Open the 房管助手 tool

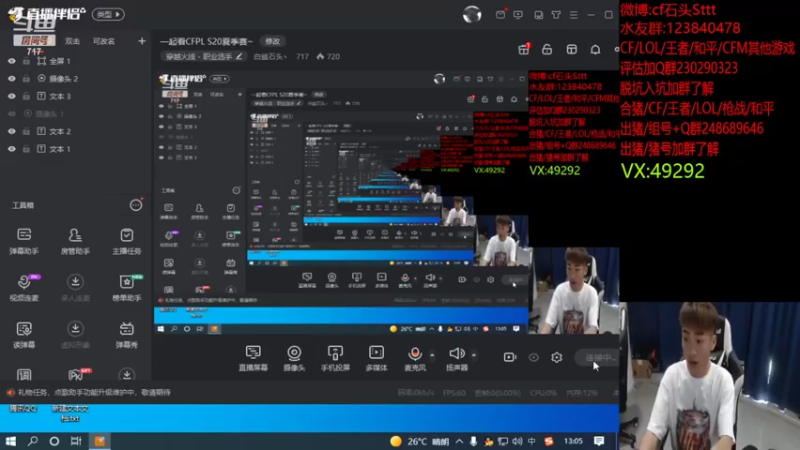click(75, 240)
